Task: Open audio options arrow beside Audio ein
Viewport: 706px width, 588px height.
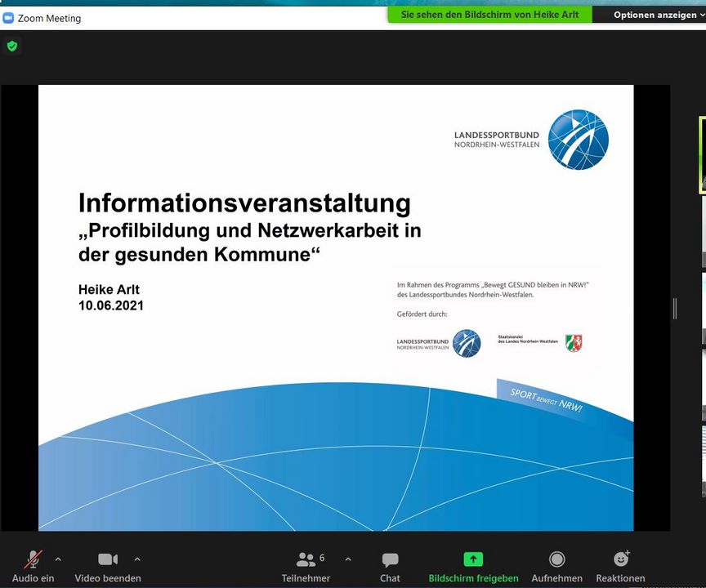Action: 58,559
